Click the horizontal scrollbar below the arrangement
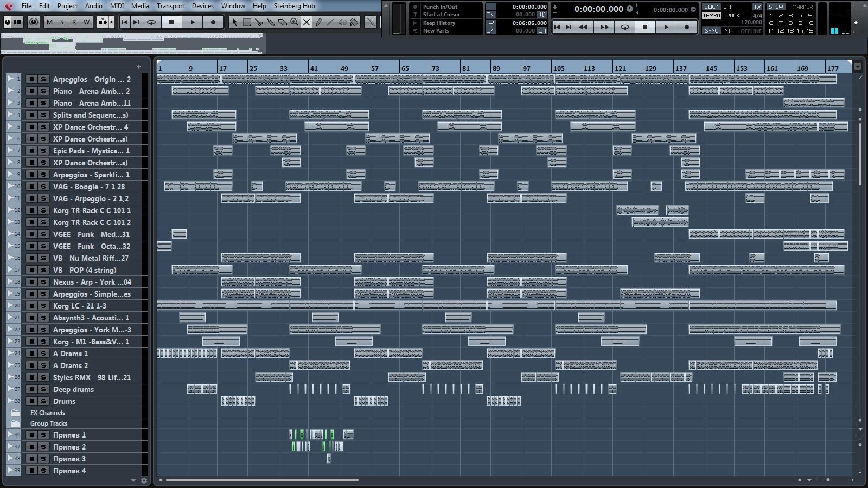 [x=261, y=480]
